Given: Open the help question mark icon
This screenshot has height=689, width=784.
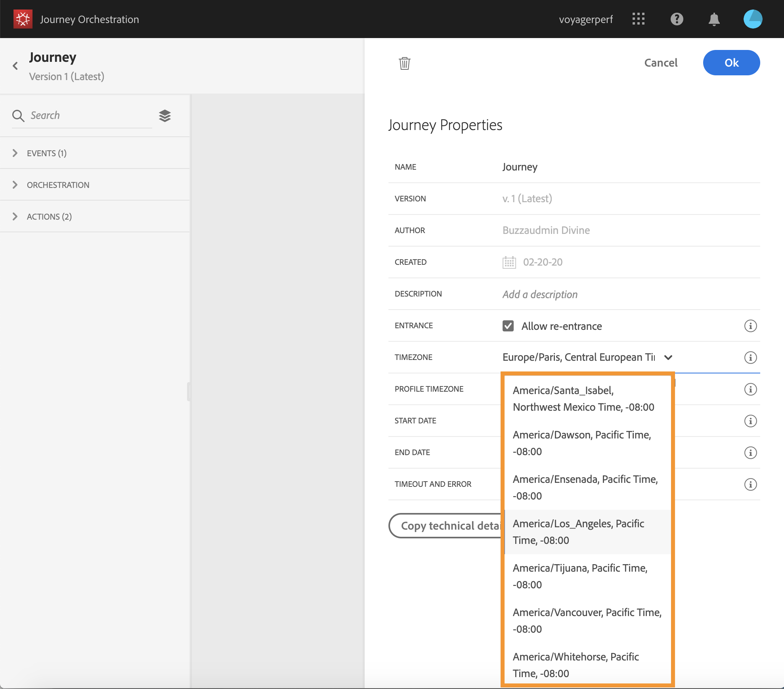Looking at the screenshot, I should click(x=677, y=19).
